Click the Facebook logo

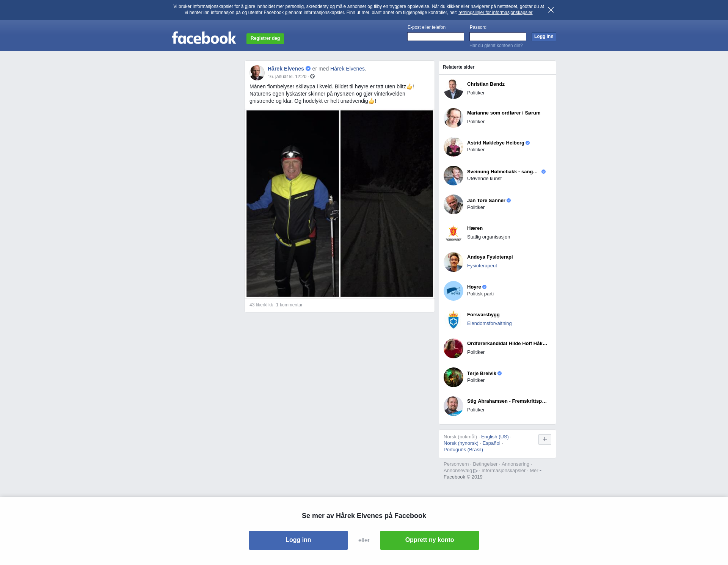[204, 38]
